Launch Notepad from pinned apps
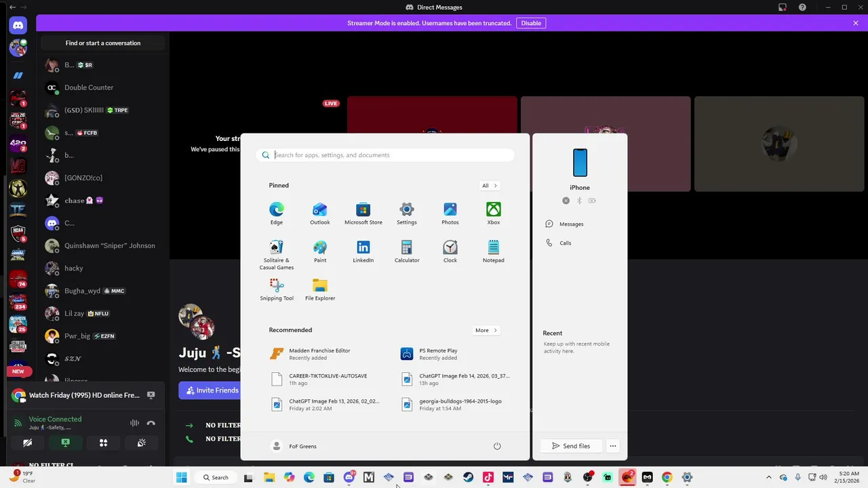This screenshot has width=868, height=488. pyautogui.click(x=494, y=251)
